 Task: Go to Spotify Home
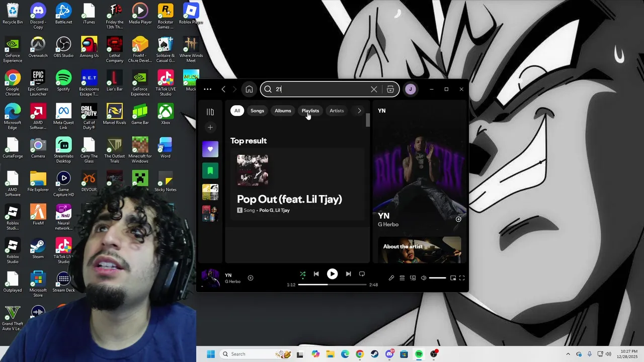249,89
